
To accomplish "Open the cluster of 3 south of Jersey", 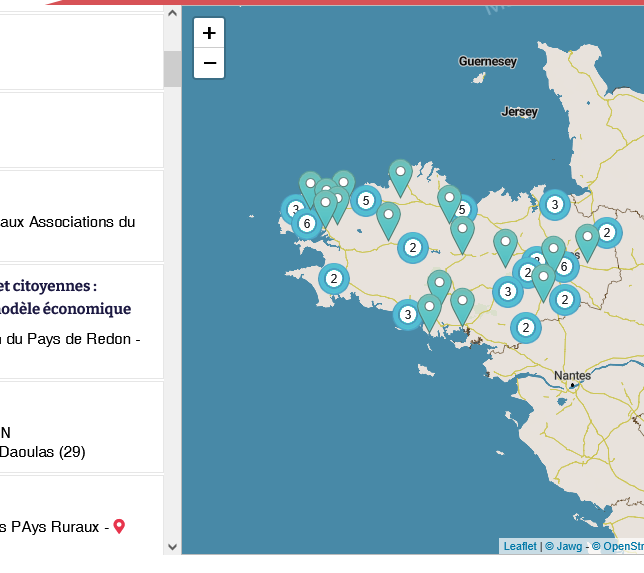I will click(x=554, y=205).
